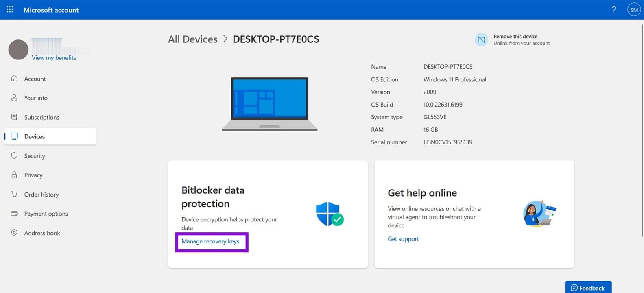Click the Subscriptions icon in sidebar
Screen dimensions: 644x293
pos(14,117)
